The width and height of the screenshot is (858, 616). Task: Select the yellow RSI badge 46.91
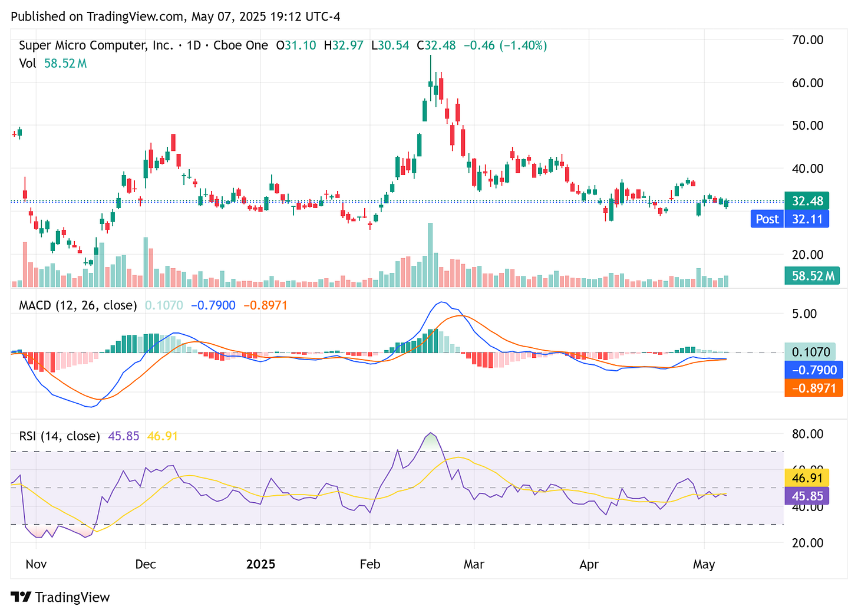806,478
